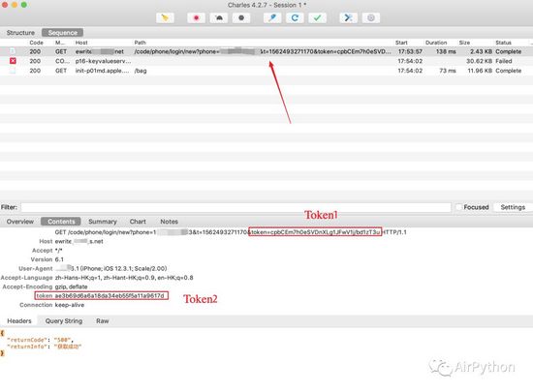Click the red failed icon on p16-keyvalueserv row

tap(13, 61)
